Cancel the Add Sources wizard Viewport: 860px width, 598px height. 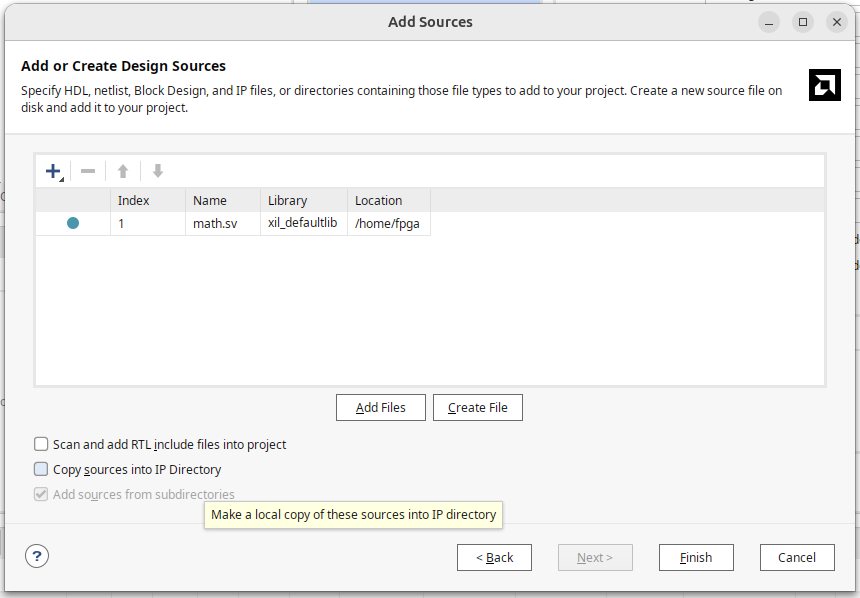click(x=797, y=557)
